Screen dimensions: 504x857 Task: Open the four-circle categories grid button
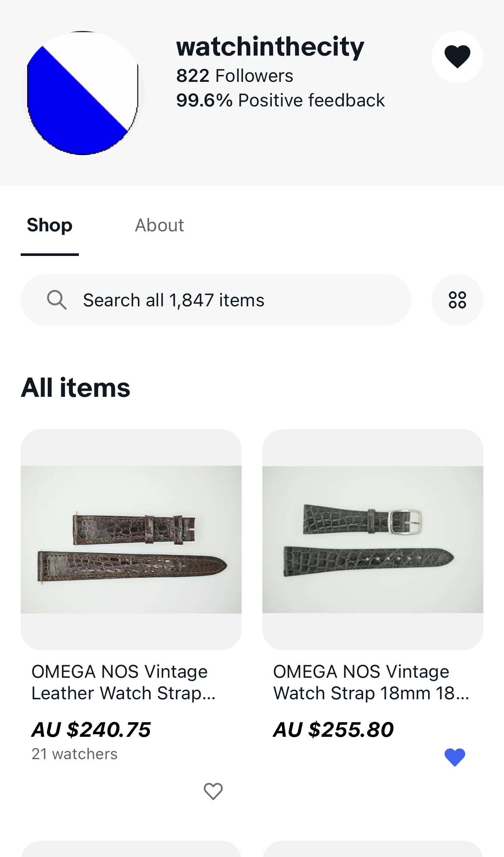pos(457,300)
